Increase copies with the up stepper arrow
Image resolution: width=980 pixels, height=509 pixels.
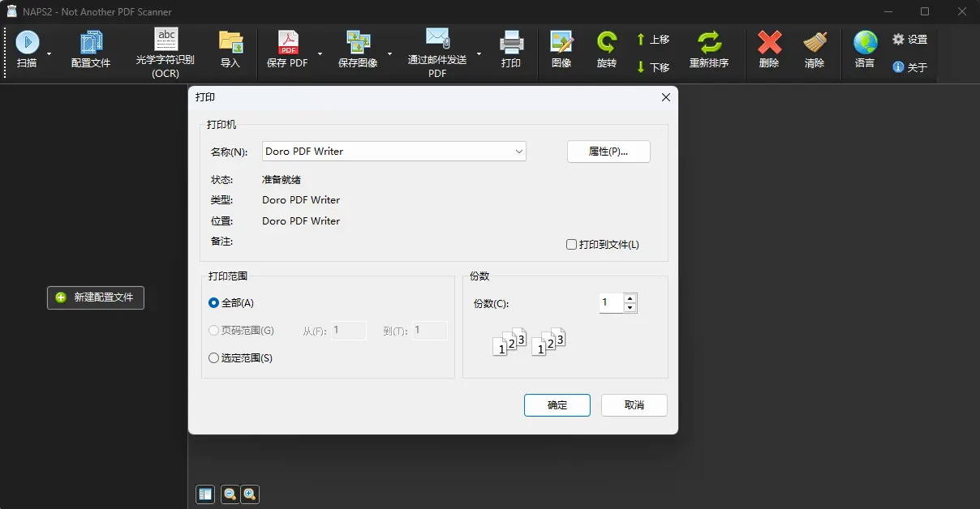630,298
